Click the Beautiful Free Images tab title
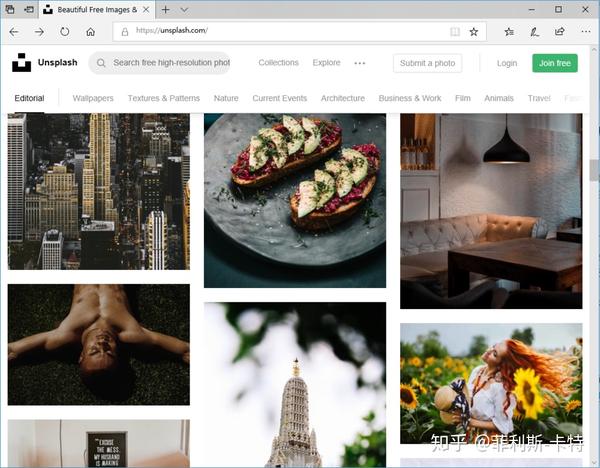Image resolution: width=600 pixels, height=468 pixels. (x=97, y=10)
